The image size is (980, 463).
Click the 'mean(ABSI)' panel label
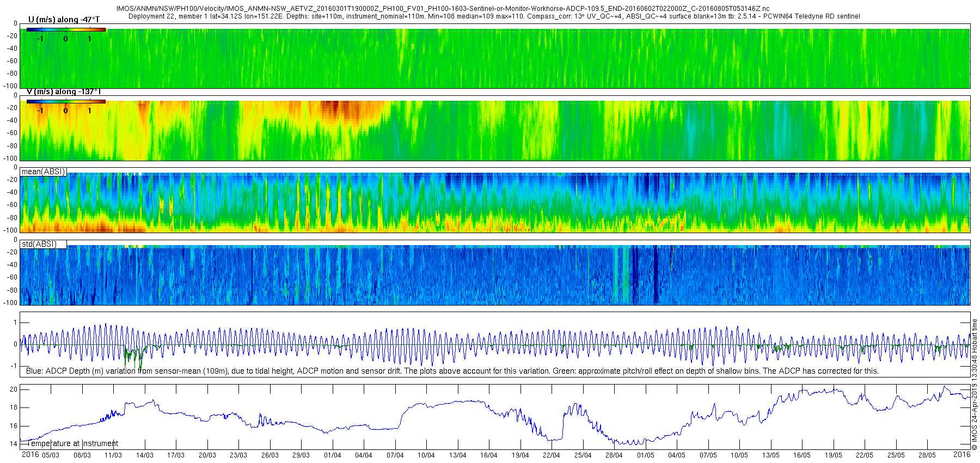44,172
